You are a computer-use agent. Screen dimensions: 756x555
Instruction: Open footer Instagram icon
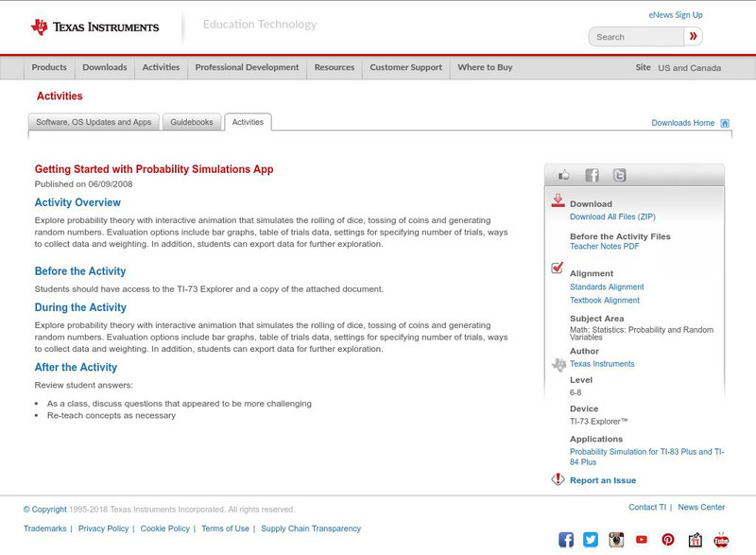(x=616, y=540)
